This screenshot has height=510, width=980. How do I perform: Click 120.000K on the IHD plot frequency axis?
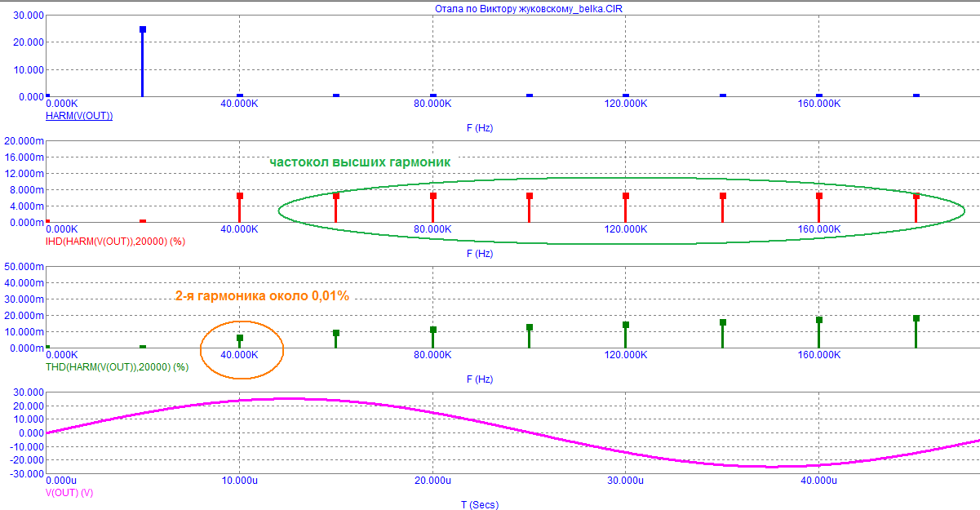(x=625, y=230)
